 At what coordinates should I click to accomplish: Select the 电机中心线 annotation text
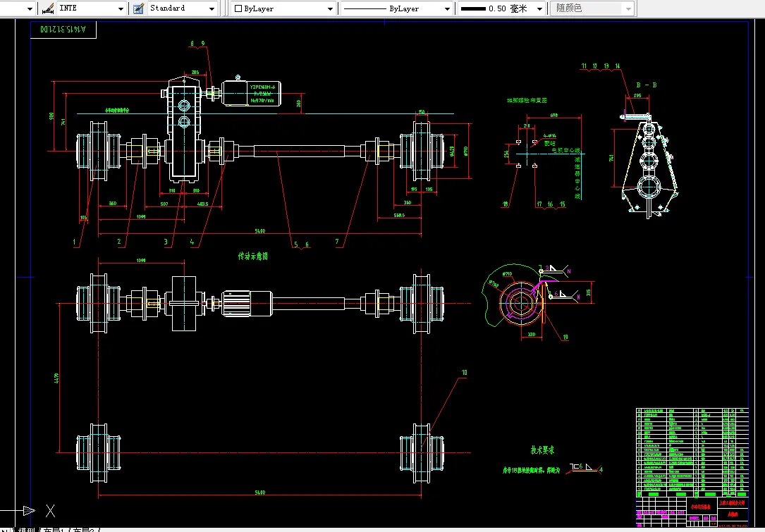click(x=566, y=151)
